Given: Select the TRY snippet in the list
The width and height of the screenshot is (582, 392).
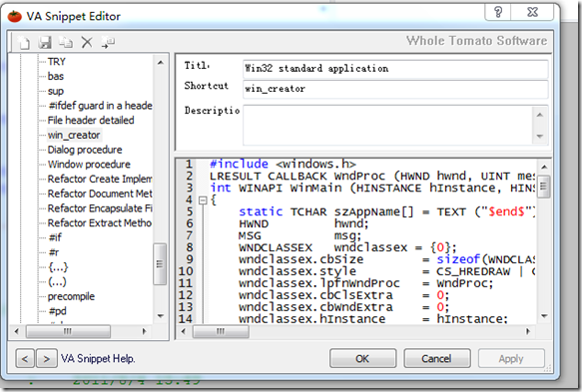Looking at the screenshot, I should (57, 61).
